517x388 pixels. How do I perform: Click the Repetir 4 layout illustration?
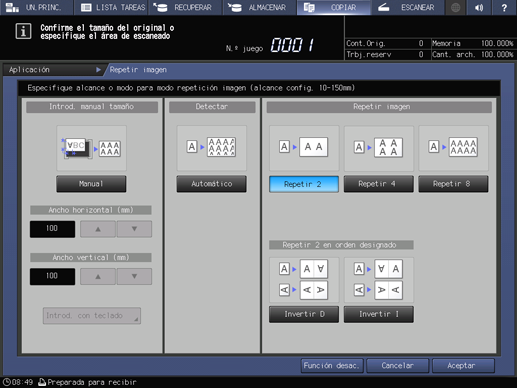coord(379,148)
